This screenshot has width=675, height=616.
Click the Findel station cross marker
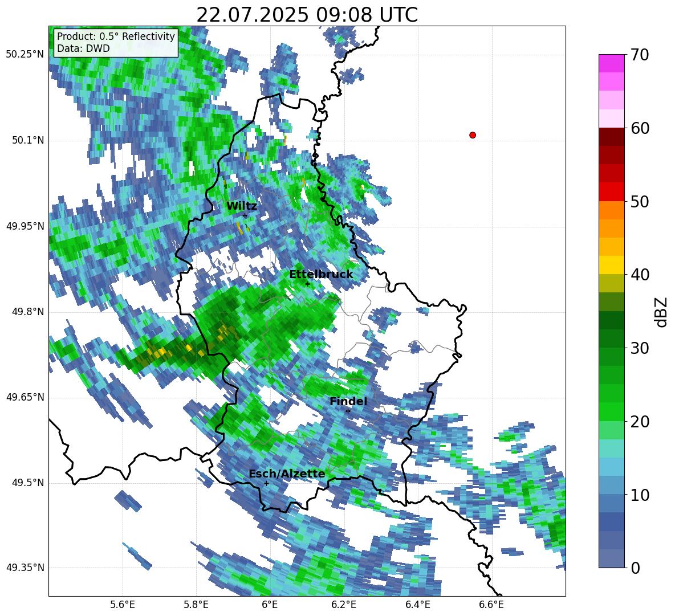348,411
